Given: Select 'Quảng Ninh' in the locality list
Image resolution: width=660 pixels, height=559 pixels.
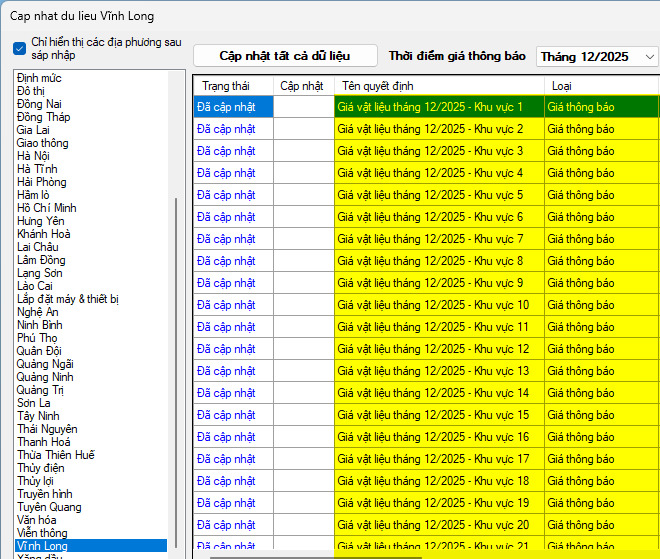Looking at the screenshot, I should [45, 377].
